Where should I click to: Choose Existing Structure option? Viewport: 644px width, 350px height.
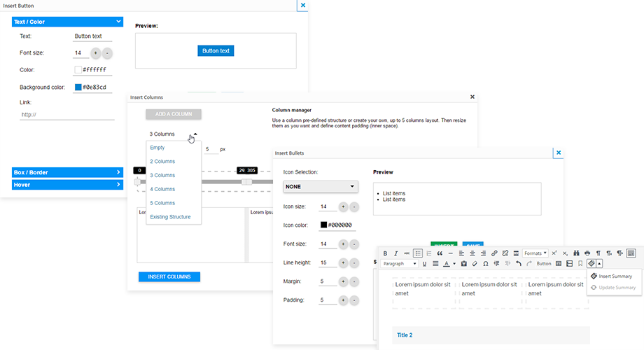click(170, 217)
